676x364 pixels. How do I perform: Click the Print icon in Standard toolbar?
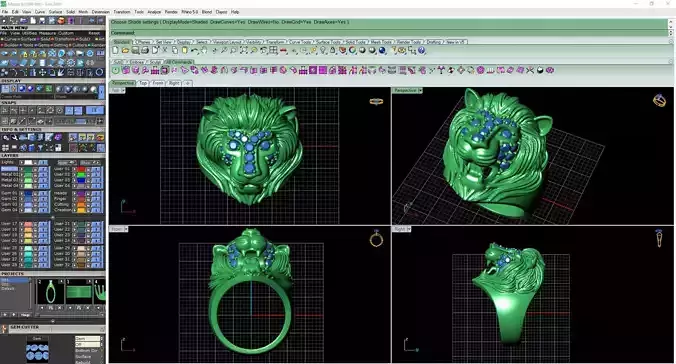[145, 50]
